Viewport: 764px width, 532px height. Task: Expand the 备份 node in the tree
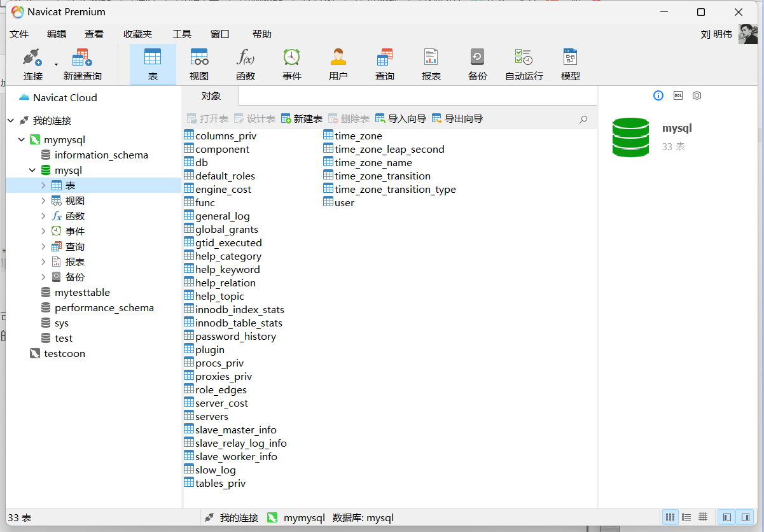(43, 277)
